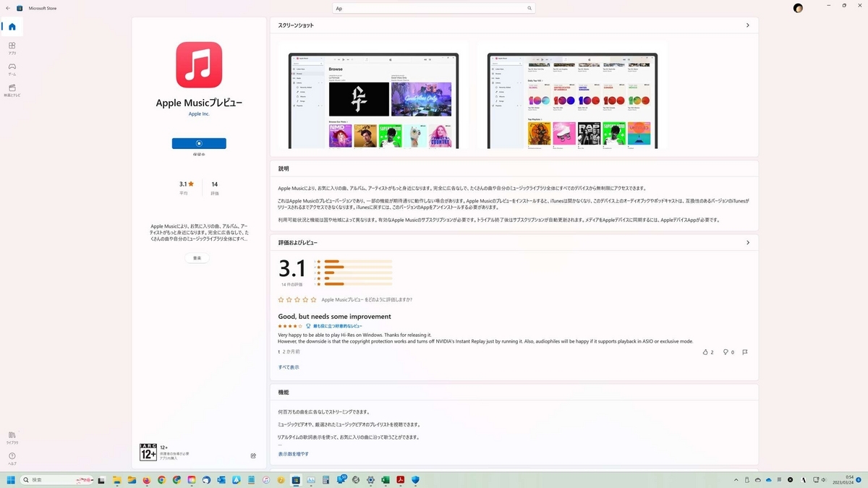Open Excel from the taskbar
This screenshot has height=488, width=868.
click(386, 479)
